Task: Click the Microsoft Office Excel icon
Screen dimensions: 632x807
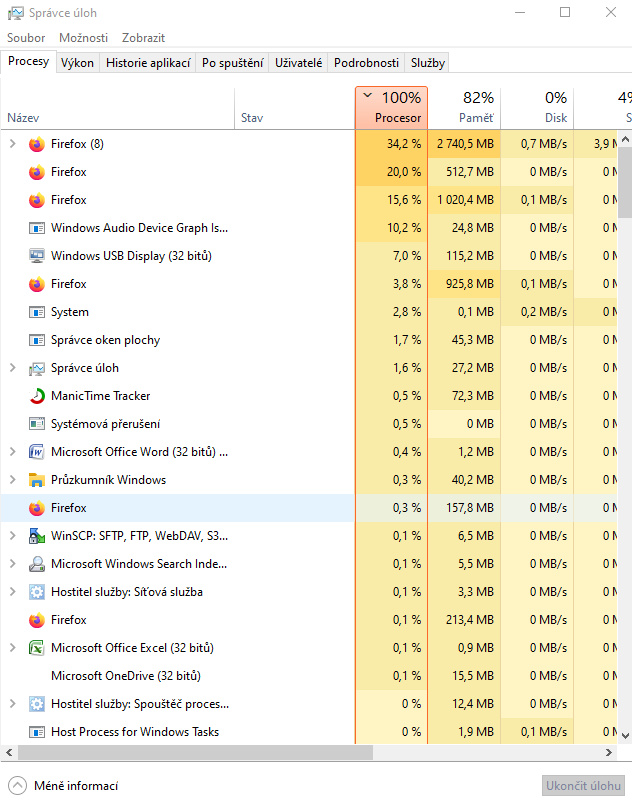Action: click(37, 648)
